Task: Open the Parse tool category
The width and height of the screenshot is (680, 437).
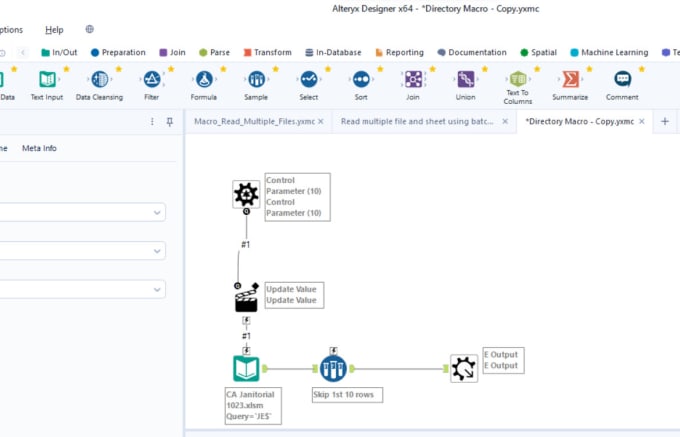Action: click(214, 52)
